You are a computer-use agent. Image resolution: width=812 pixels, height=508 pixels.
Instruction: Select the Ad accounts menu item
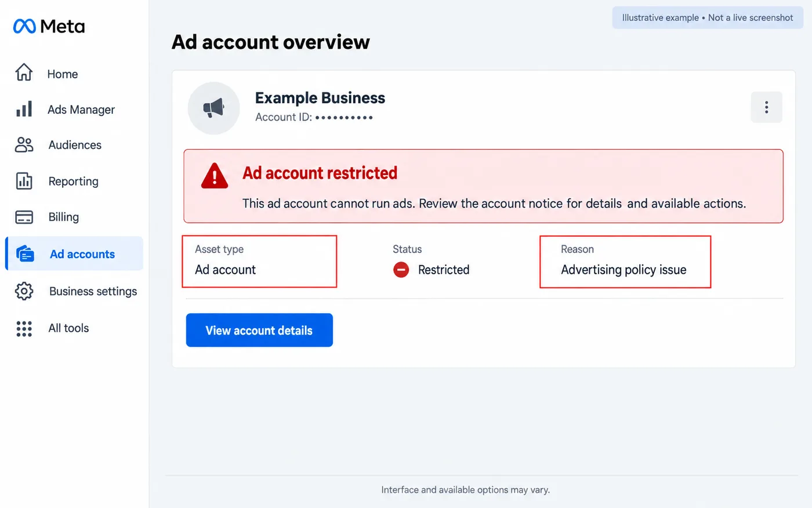click(74, 253)
